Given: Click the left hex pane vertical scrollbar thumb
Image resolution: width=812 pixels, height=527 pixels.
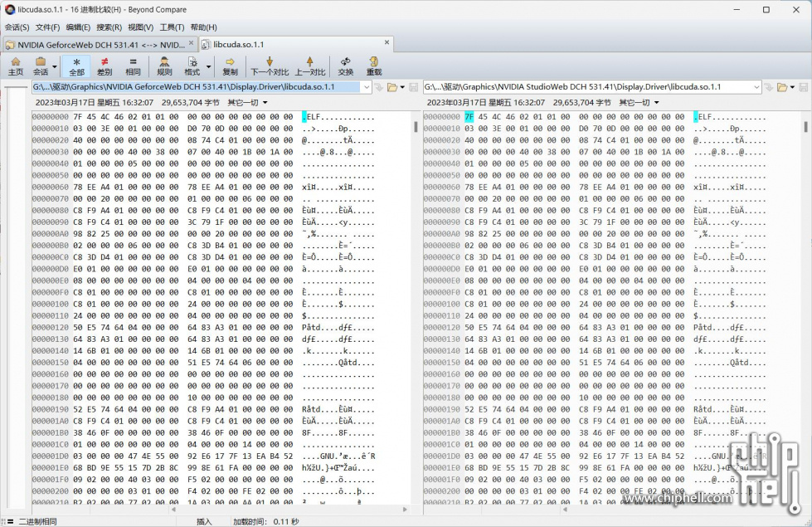Looking at the screenshot, I should (416, 126).
